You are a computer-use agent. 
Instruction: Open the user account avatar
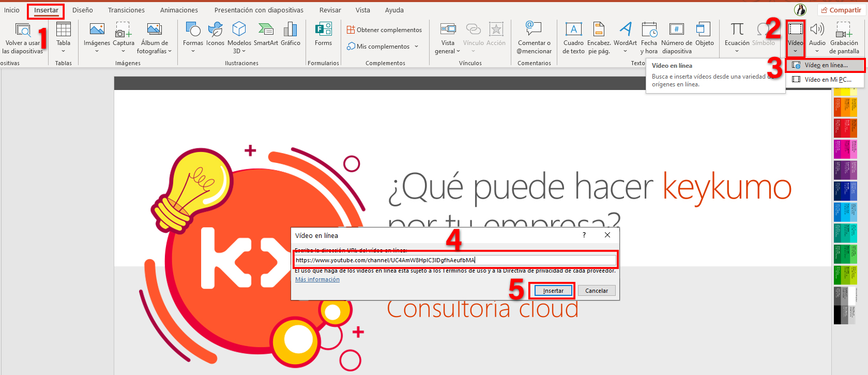click(x=800, y=10)
